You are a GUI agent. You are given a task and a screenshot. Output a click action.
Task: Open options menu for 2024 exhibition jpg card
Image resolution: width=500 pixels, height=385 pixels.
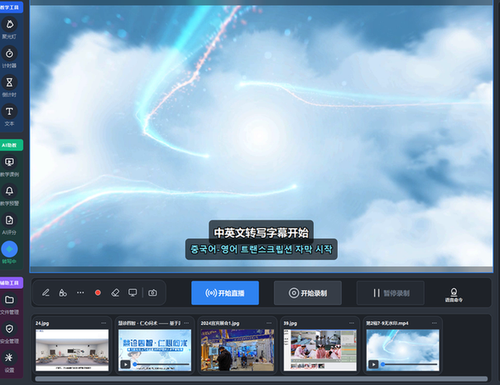[x=269, y=323]
